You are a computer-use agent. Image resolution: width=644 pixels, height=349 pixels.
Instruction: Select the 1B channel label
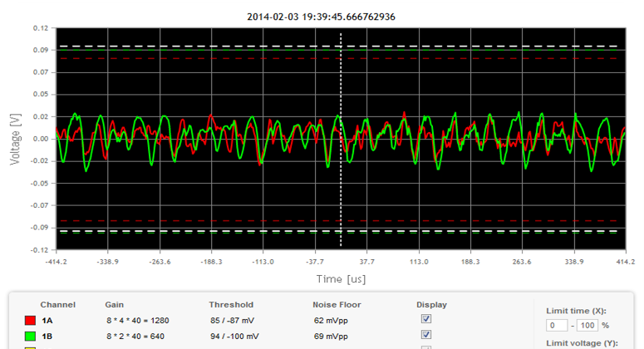pyautogui.click(x=47, y=336)
